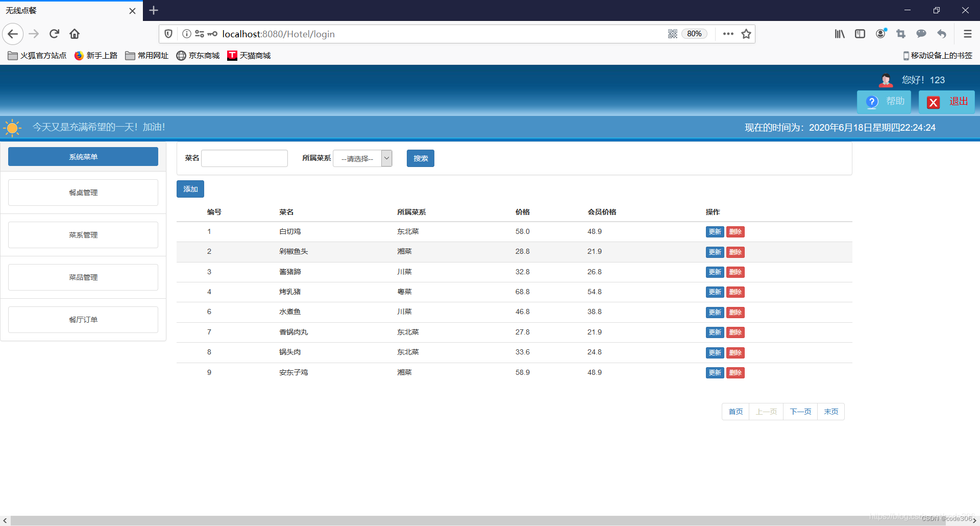Open 餐厅订单 in the sidebar
Image resolution: width=980 pixels, height=526 pixels.
[83, 320]
